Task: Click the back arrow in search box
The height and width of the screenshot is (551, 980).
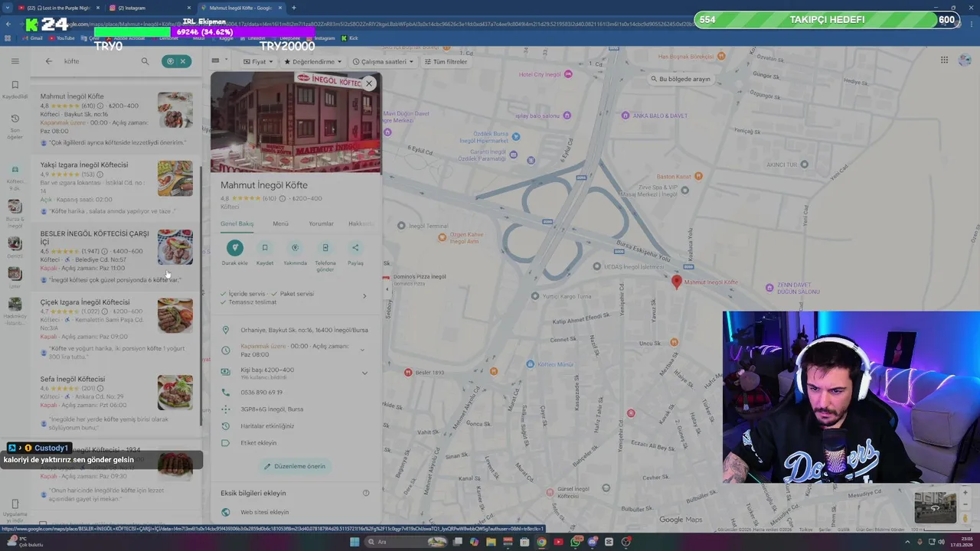Action: coord(49,61)
